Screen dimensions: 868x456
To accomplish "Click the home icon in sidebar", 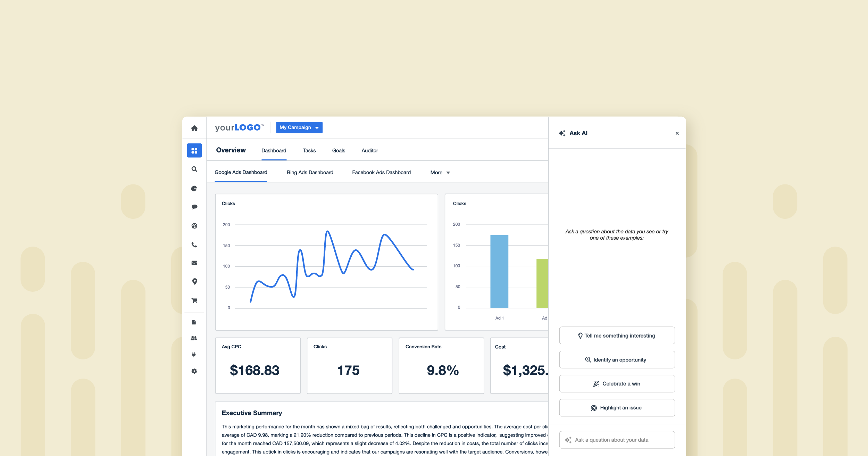I will coord(194,128).
